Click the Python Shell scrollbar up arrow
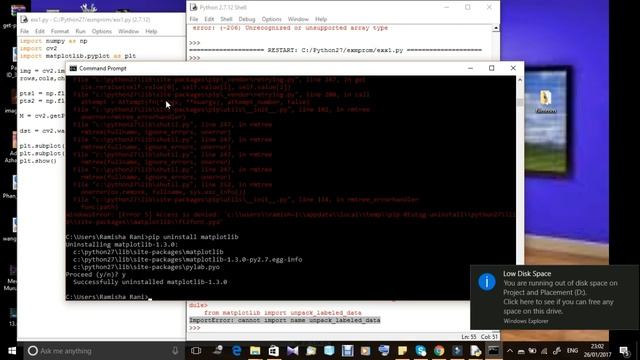The height and width of the screenshot is (360, 640). click(x=496, y=28)
